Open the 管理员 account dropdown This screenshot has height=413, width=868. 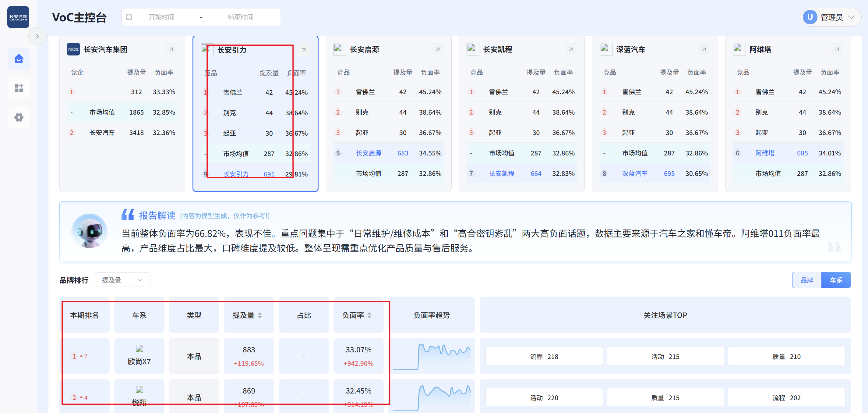coord(831,17)
